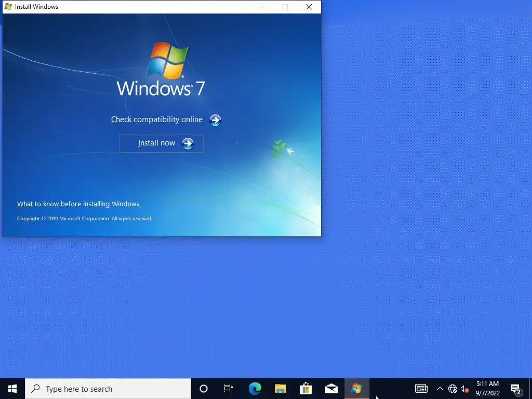Open the Action Center notifications icon
The height and width of the screenshot is (399, 532).
coord(516,389)
